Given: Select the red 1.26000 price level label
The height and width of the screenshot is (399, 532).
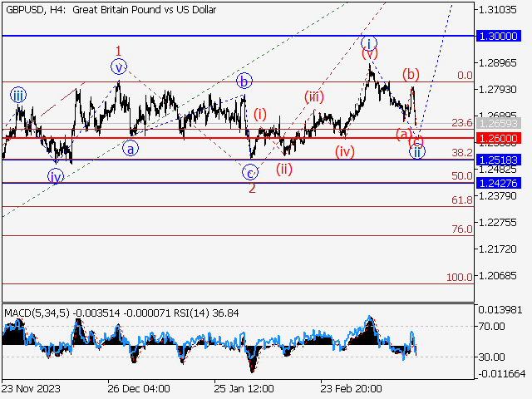Looking at the screenshot, I should point(499,139).
